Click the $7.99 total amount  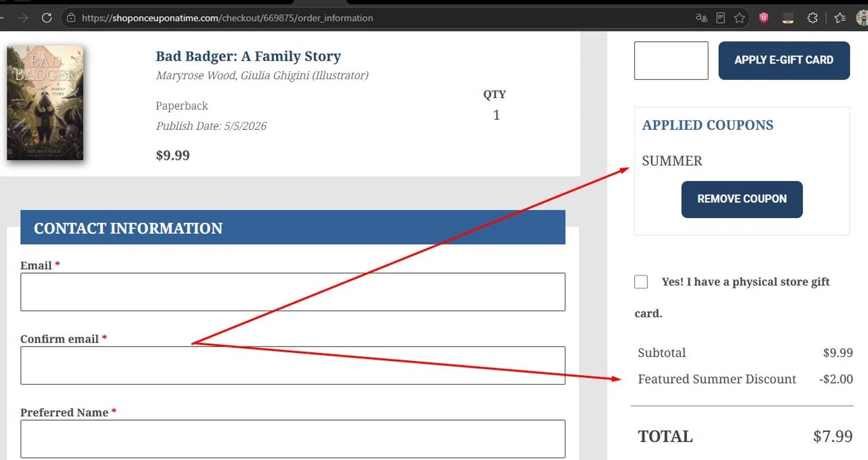point(833,436)
